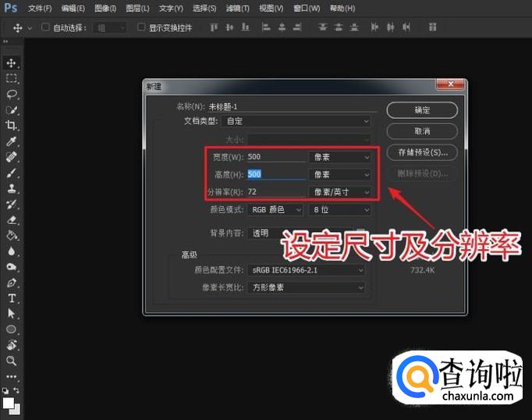Select the Brush tool
The width and height of the screenshot is (532, 420).
click(x=11, y=173)
